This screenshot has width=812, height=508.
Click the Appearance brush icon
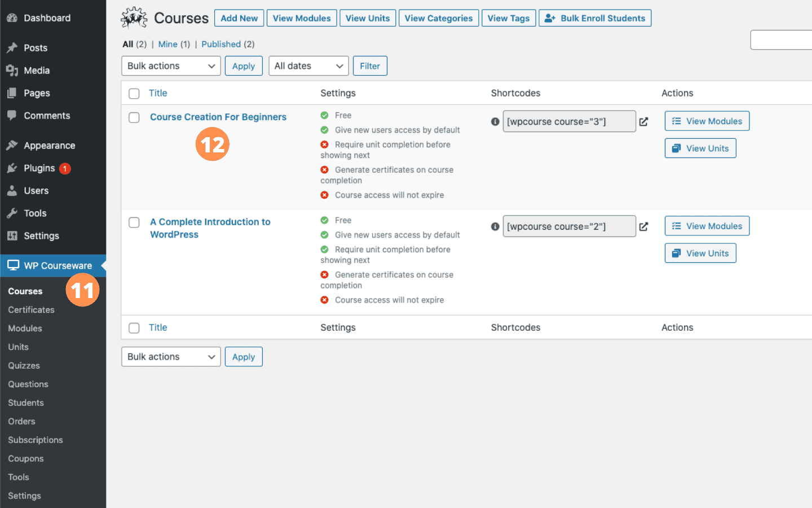[12, 146]
